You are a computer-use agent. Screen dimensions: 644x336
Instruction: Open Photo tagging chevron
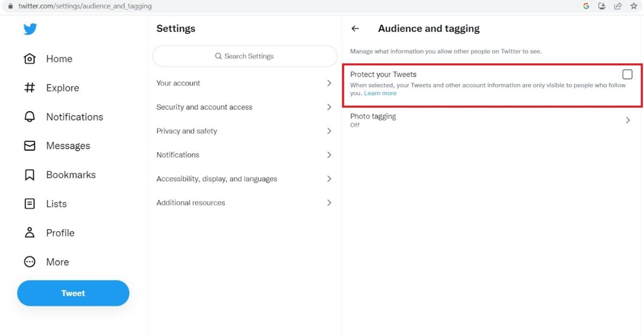pos(627,121)
